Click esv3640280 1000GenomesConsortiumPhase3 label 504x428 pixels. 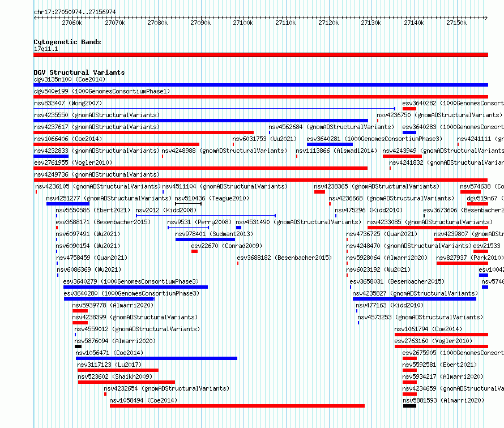pos(131,293)
